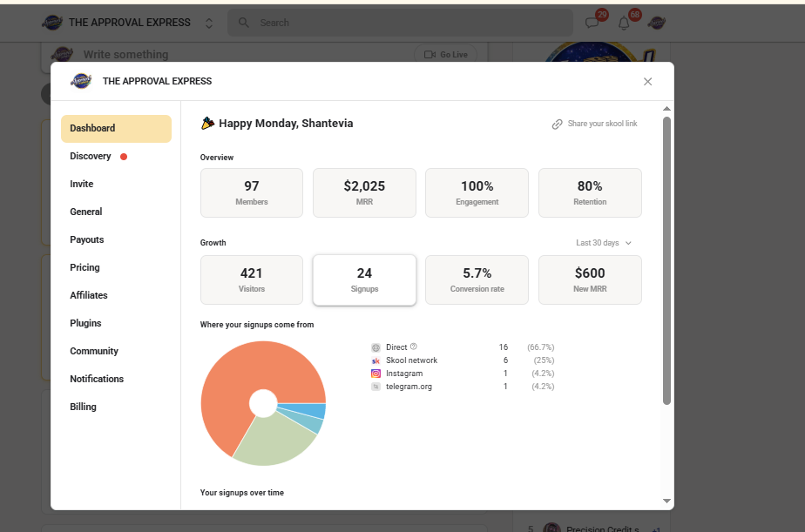Click the Approval Express logo in top bar
The image size is (805, 532).
[52, 23]
